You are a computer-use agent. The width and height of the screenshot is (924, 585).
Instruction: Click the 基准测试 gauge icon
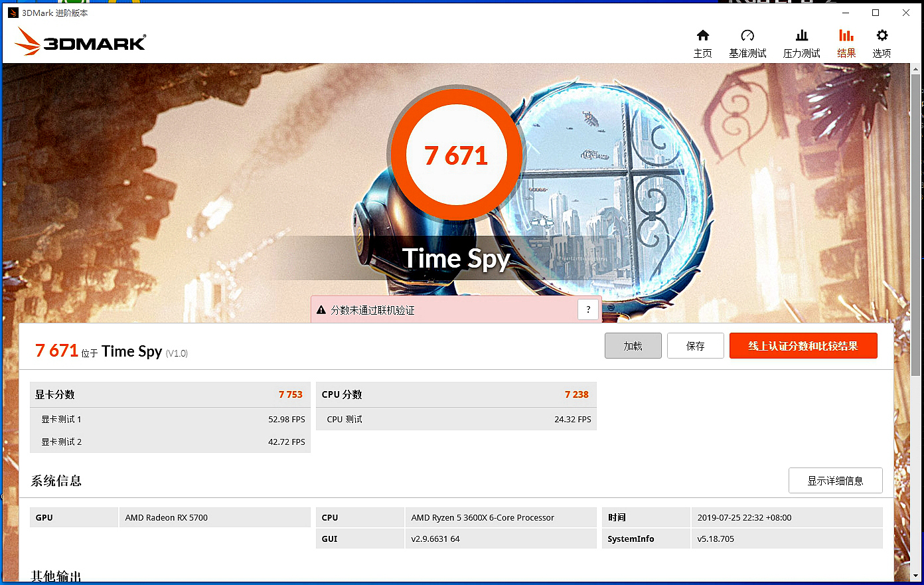click(x=747, y=42)
